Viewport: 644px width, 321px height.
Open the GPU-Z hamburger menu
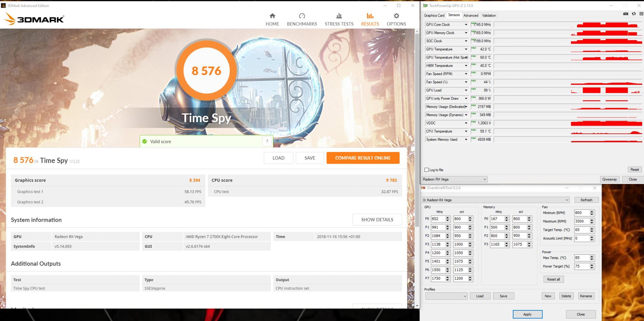click(x=641, y=14)
